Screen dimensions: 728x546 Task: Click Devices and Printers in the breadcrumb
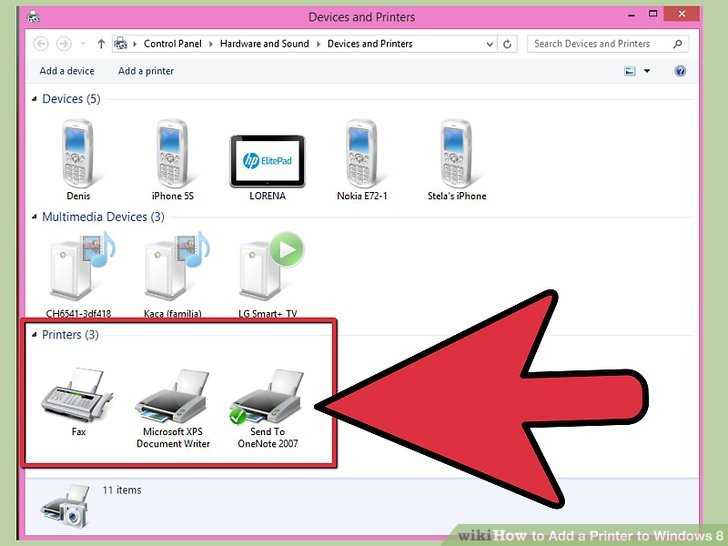[370, 44]
